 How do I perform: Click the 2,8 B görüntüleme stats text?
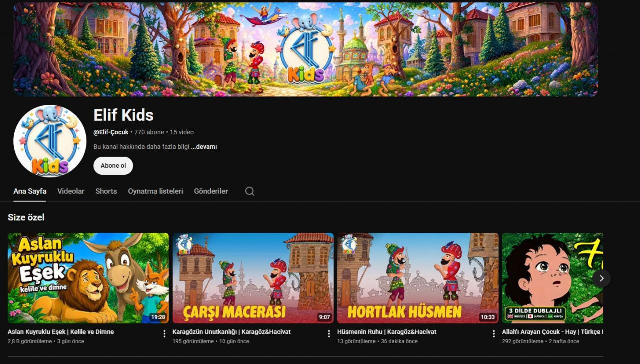30,341
